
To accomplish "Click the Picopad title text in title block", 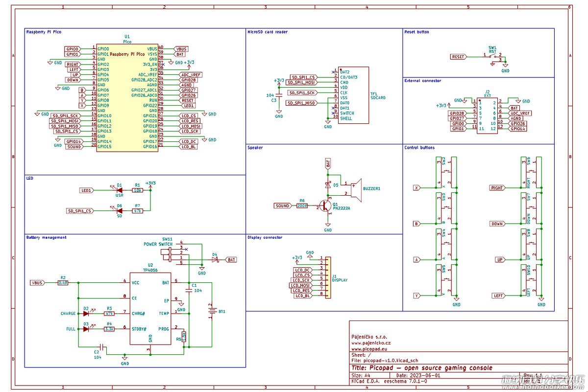I will (x=421, y=368).
